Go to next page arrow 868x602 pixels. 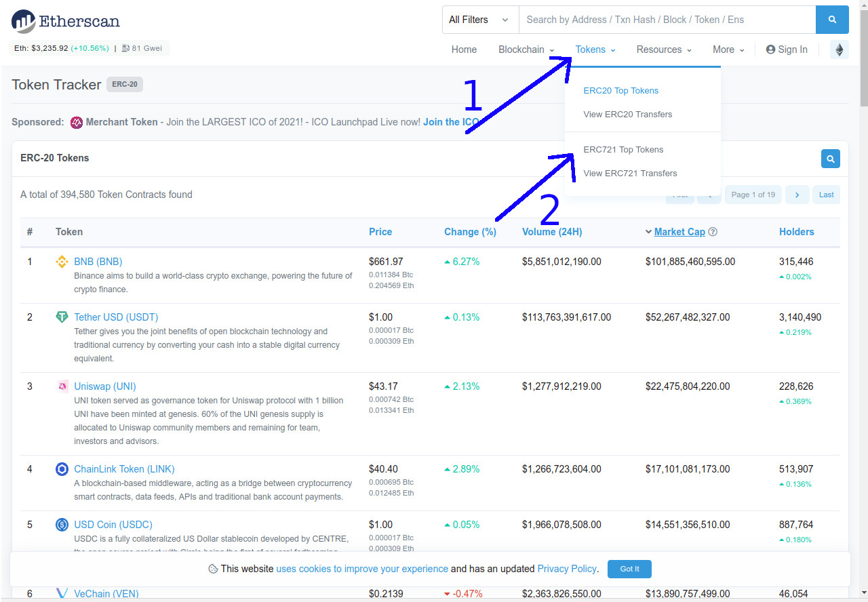(x=797, y=195)
